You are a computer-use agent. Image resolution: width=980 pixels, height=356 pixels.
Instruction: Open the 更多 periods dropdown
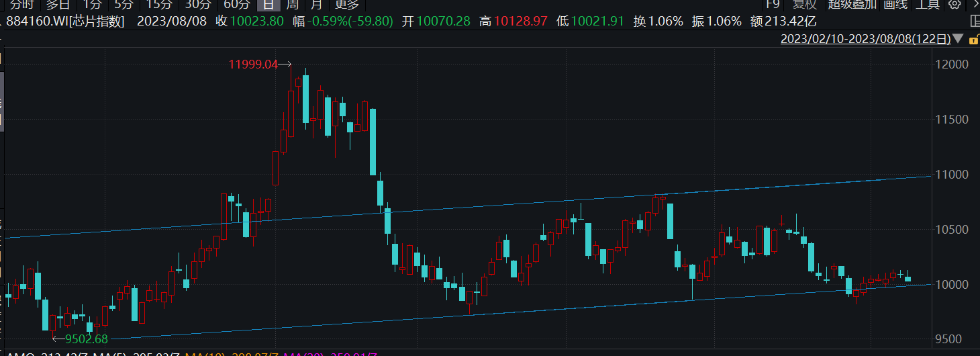point(346,4)
